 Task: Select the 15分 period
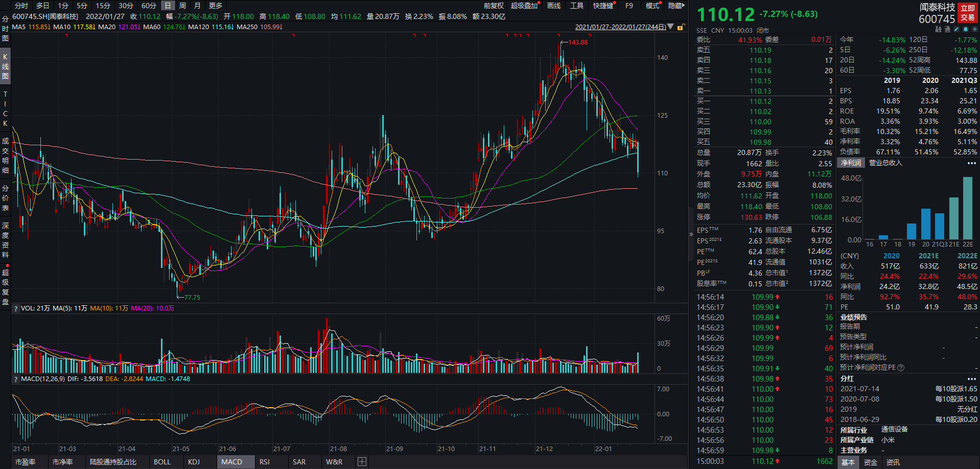(103, 6)
